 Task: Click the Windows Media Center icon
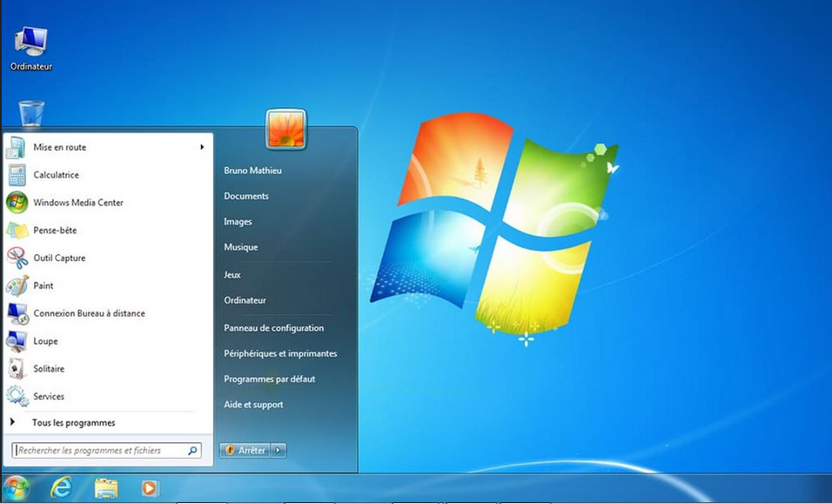point(17,203)
